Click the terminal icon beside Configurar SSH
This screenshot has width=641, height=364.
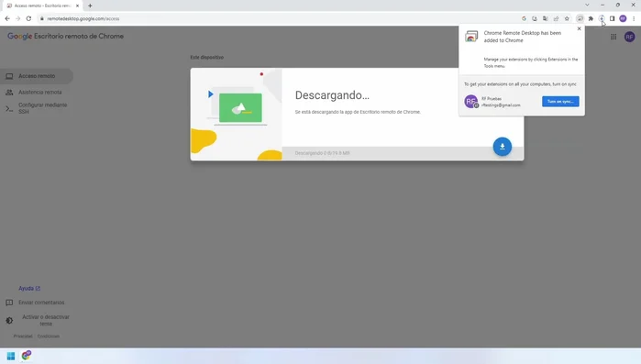pos(9,109)
